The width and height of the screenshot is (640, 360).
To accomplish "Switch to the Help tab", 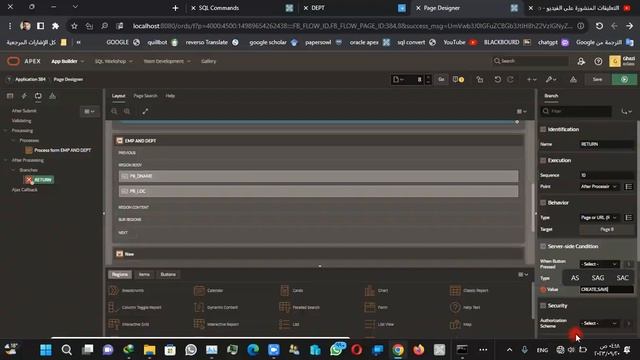I will 170,96.
